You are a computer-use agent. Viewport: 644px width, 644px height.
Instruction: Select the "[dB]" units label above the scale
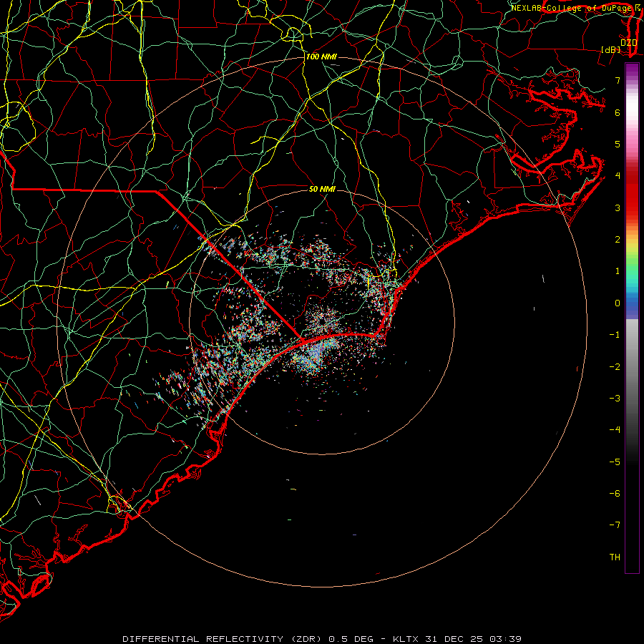[611, 49]
